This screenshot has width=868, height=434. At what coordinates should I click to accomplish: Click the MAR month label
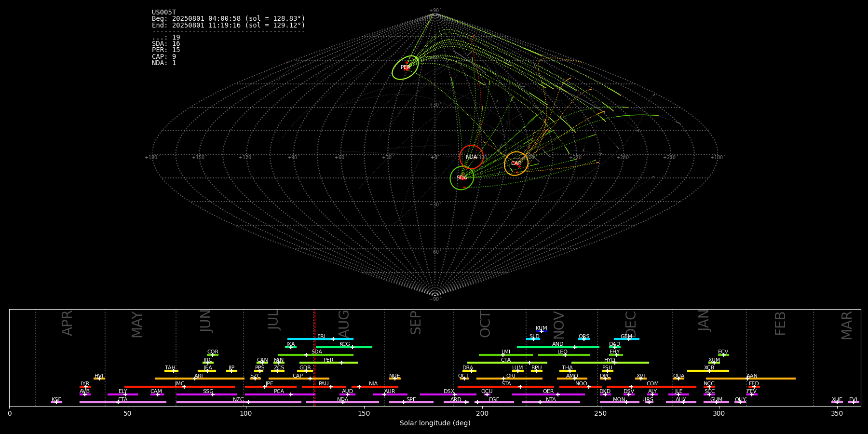(x=847, y=325)
